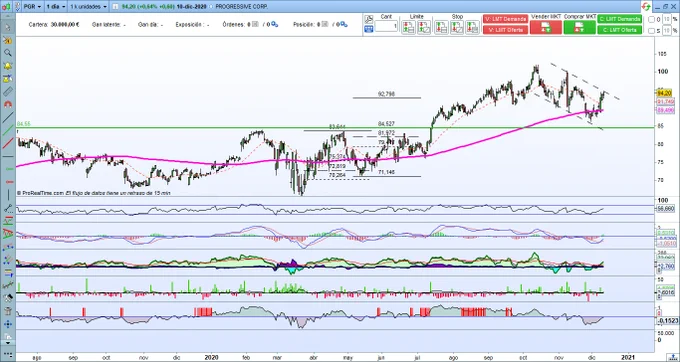The image size is (680, 362).
Task: Click the S percent value field
Action: point(667,31)
